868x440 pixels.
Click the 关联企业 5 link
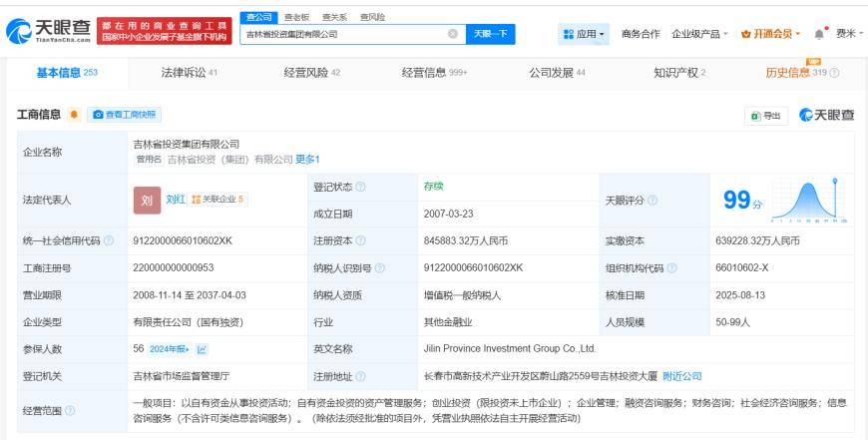[217, 200]
